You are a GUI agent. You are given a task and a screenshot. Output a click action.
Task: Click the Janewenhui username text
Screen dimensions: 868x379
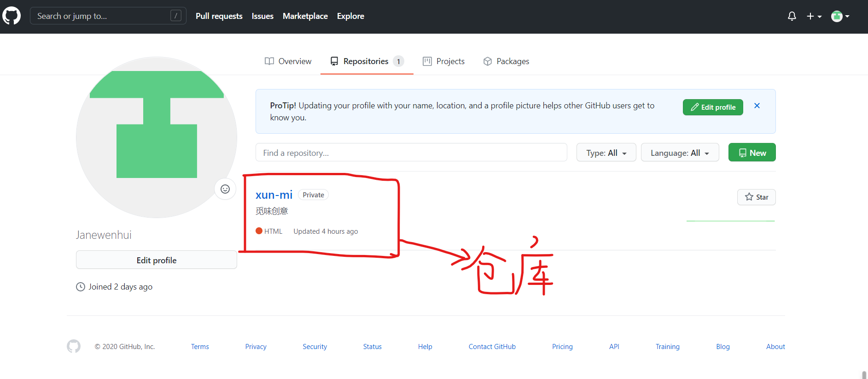coord(104,235)
